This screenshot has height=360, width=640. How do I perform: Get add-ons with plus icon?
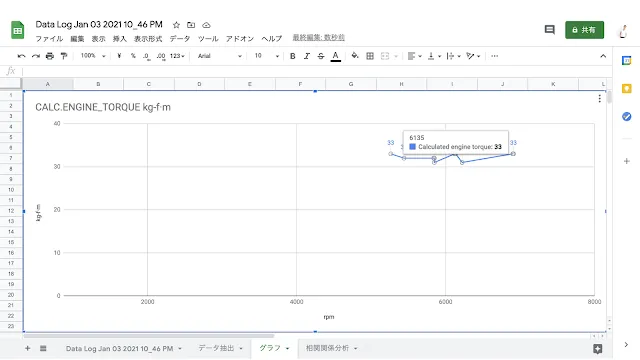627,161
